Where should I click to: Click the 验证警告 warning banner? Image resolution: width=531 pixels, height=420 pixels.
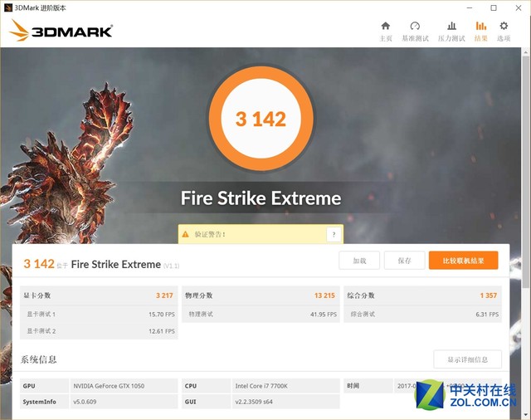261,234
